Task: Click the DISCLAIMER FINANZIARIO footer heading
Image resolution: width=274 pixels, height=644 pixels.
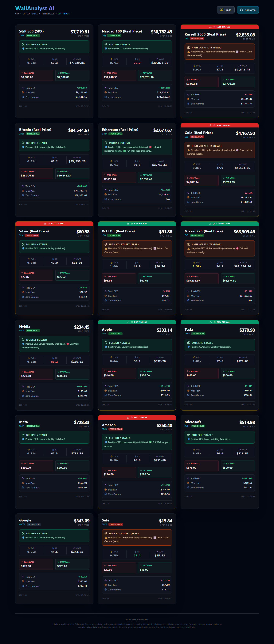Action: click(137, 619)
